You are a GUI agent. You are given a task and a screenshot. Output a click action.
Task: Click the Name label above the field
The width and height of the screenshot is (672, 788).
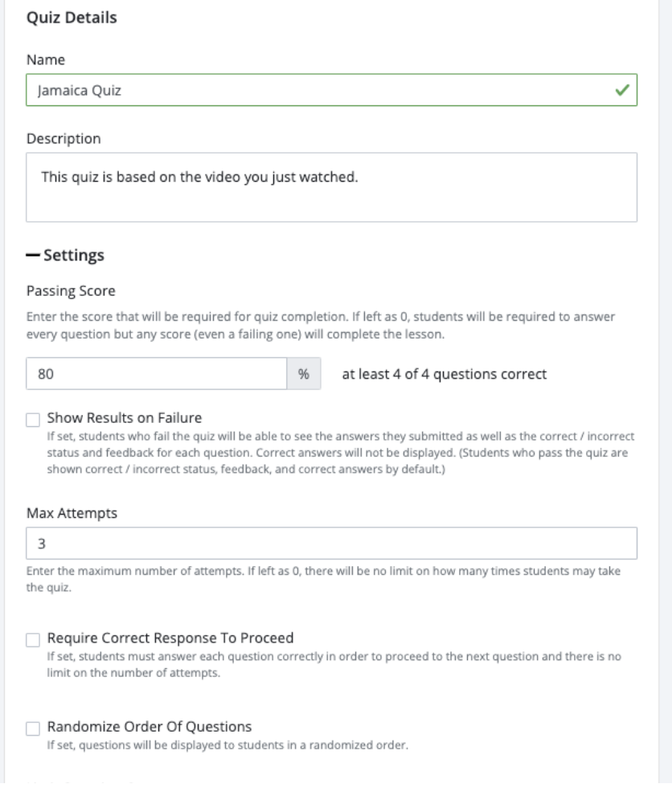pos(46,60)
